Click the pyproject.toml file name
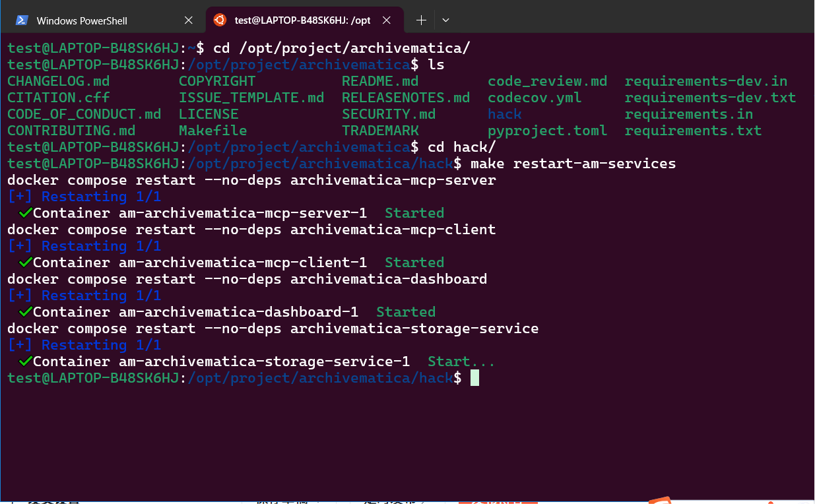This screenshot has width=815, height=504. (x=548, y=131)
